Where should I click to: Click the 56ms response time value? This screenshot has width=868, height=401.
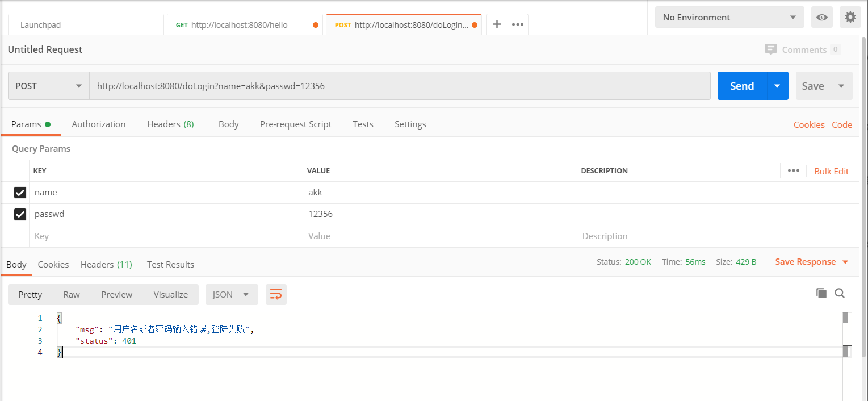695,262
